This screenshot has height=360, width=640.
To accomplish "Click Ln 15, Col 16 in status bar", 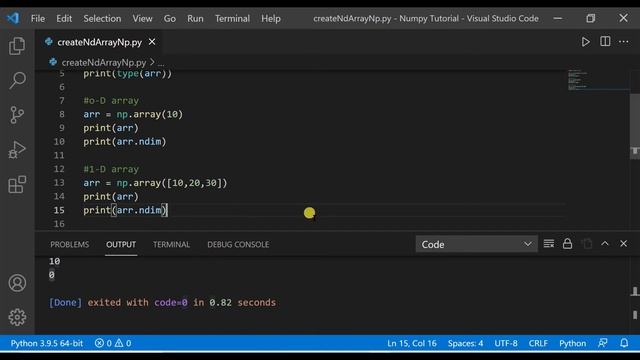I will pos(412,343).
